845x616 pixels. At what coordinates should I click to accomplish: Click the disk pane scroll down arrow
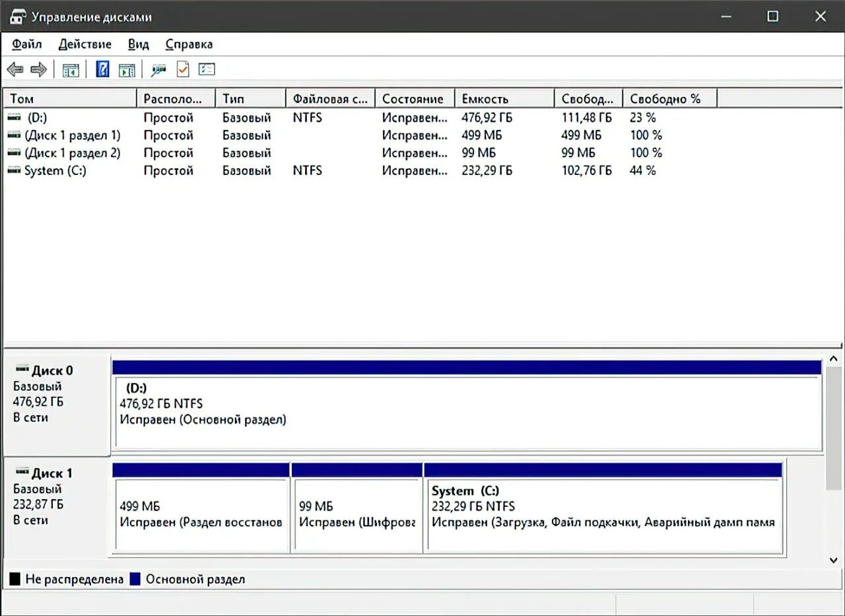coord(834,560)
